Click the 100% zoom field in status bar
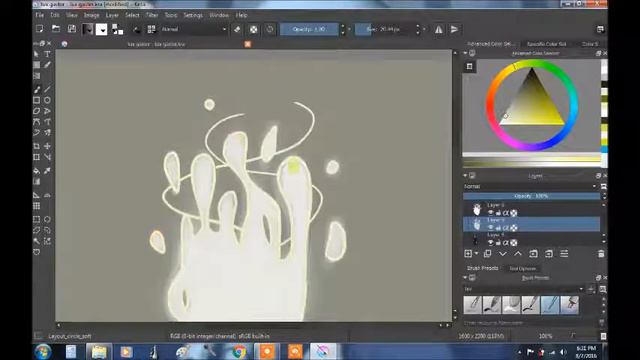Image resolution: width=640 pixels, height=360 pixels. 545,336
